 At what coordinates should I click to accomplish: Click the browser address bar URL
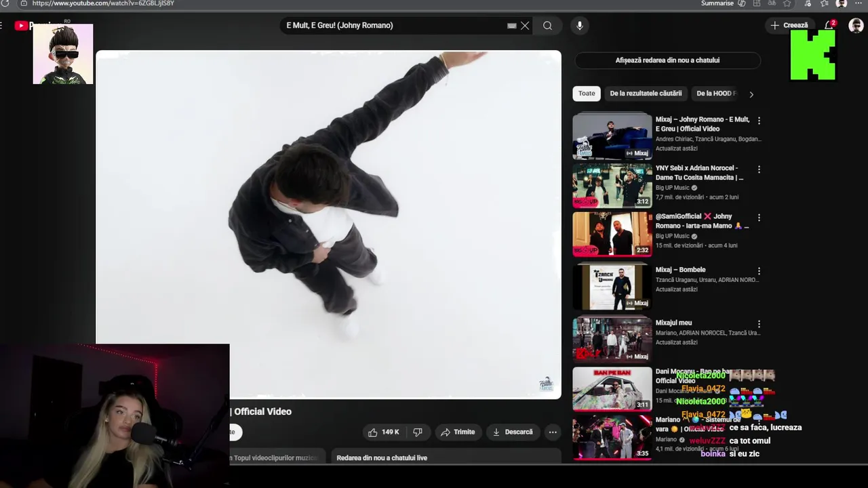coord(103,3)
